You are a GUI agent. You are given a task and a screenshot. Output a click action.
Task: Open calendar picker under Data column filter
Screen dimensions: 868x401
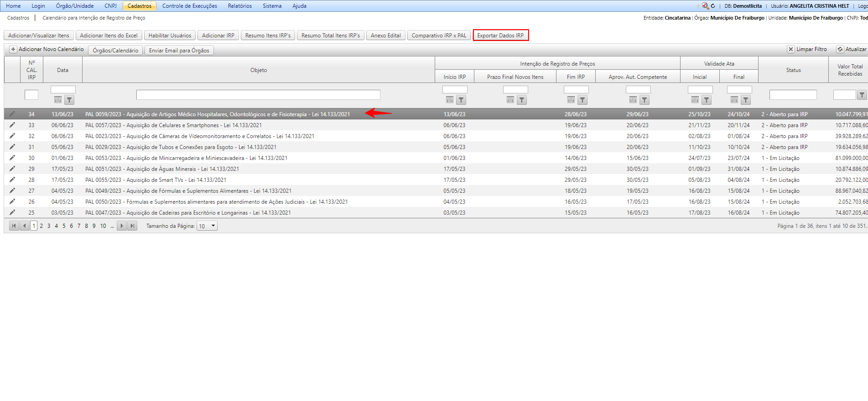[58, 100]
